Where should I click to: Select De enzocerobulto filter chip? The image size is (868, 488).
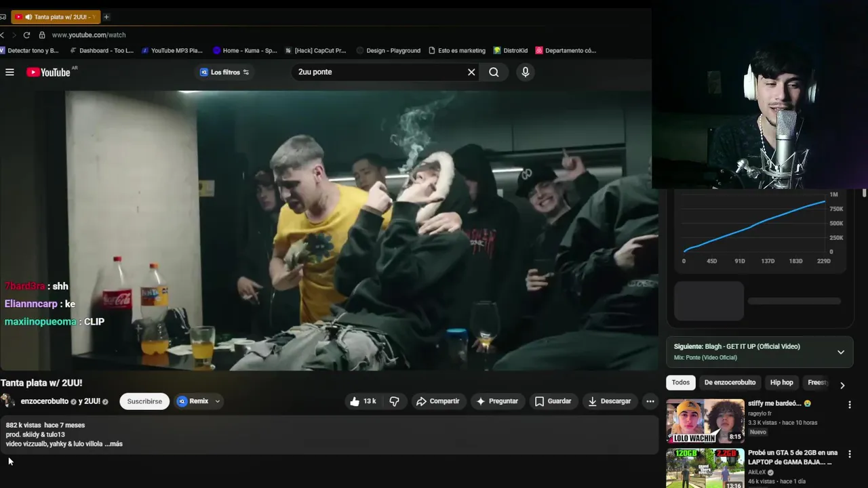pyautogui.click(x=730, y=382)
